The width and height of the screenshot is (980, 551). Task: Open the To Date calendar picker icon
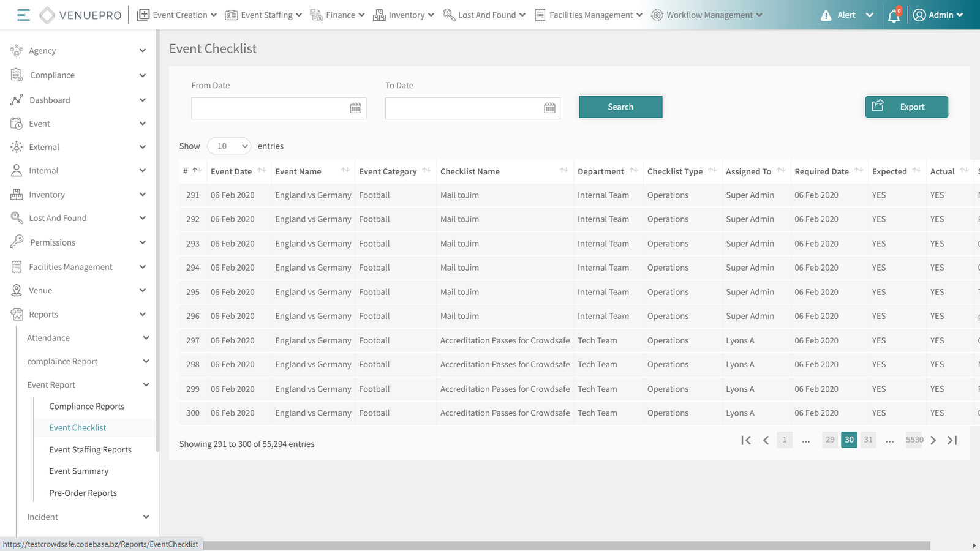[549, 108]
